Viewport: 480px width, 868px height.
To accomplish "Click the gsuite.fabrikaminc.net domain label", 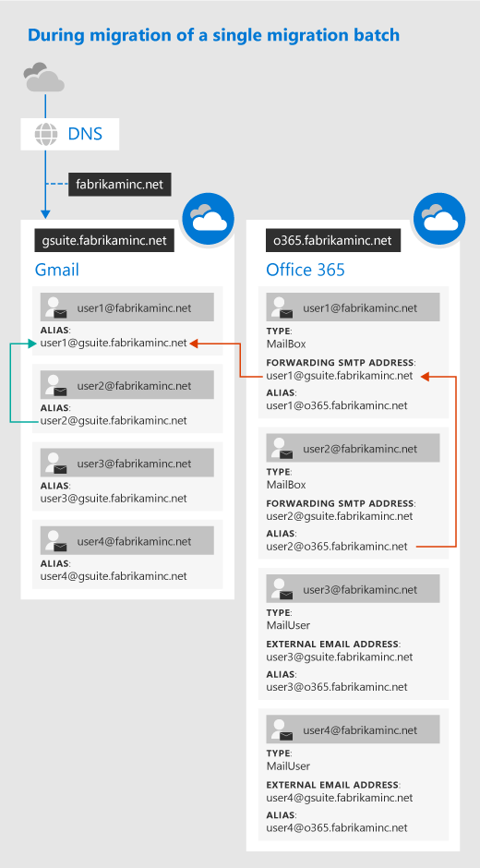I will pyautogui.click(x=104, y=240).
